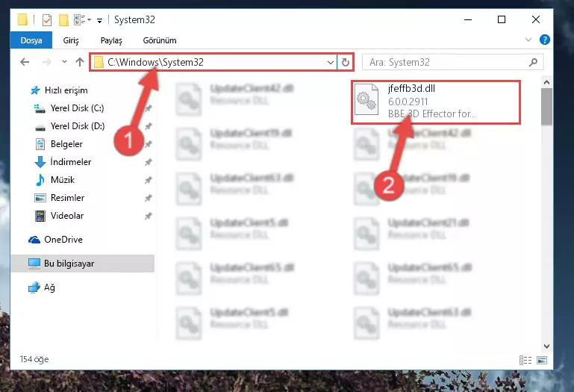Switch to the Görünüm ribbon tab

pyautogui.click(x=160, y=40)
